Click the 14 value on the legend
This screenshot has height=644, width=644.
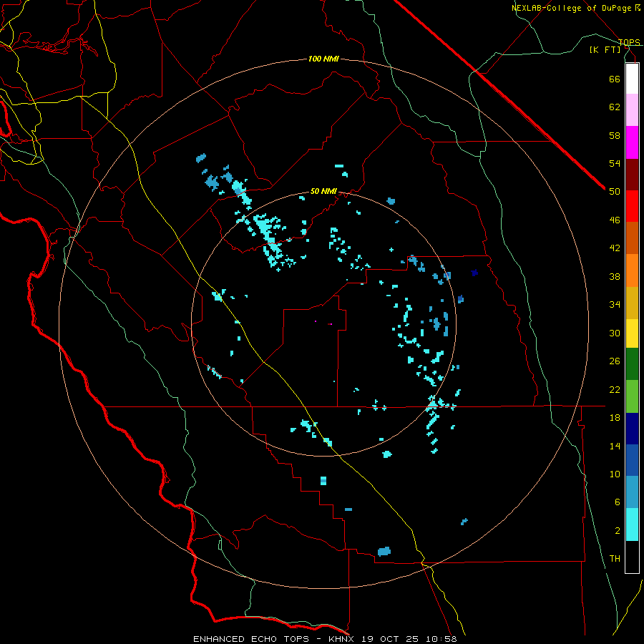coord(615,446)
